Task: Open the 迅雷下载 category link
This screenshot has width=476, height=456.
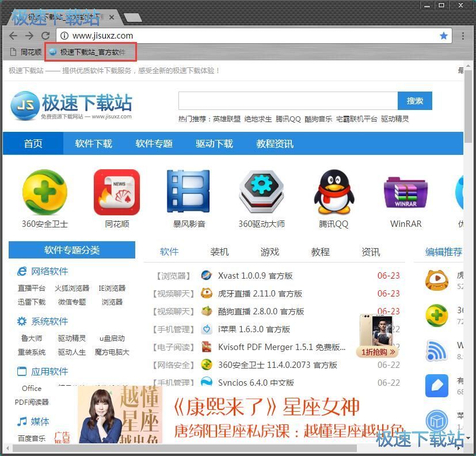Action: tap(32, 302)
